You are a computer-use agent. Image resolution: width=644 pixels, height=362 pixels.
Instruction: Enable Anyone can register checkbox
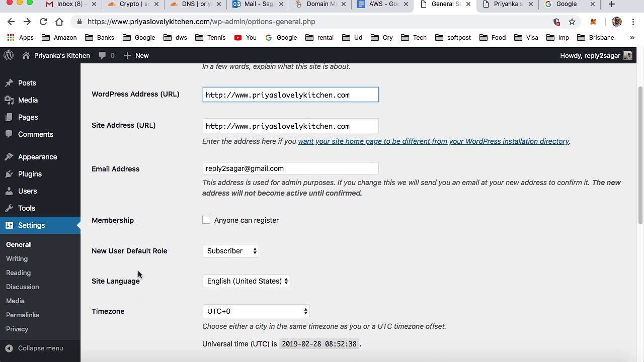click(x=206, y=220)
